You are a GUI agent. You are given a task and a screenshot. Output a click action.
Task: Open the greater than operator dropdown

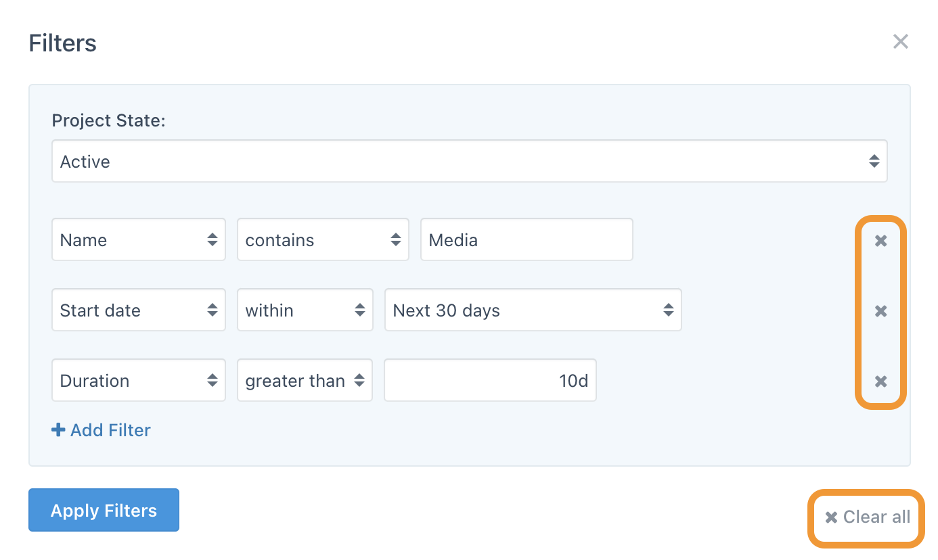(305, 380)
